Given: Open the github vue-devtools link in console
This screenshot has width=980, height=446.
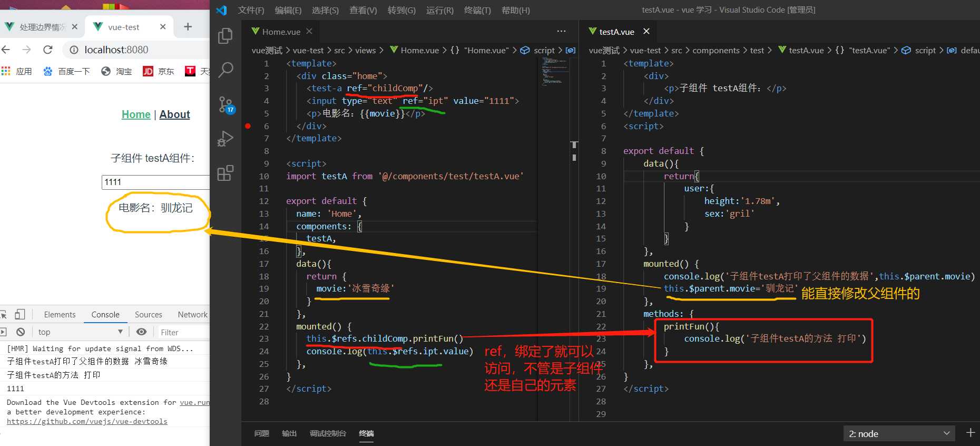Looking at the screenshot, I should pos(87,422).
